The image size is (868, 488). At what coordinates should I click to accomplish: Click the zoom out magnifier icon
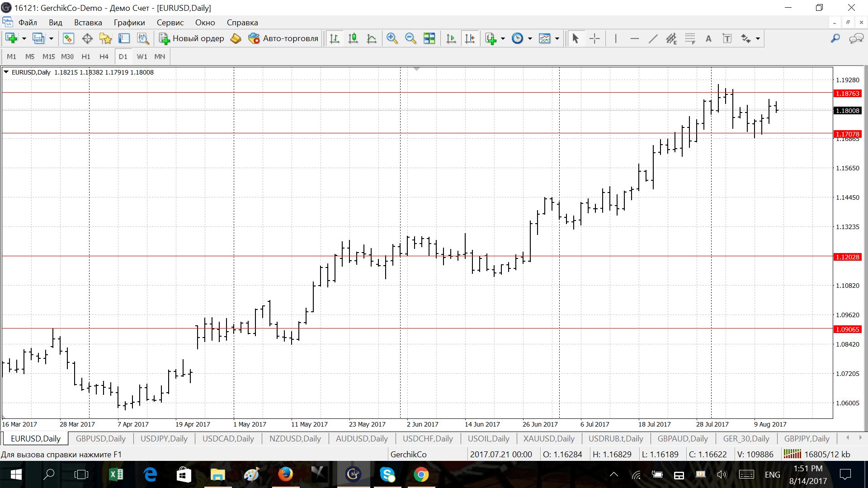(x=410, y=39)
